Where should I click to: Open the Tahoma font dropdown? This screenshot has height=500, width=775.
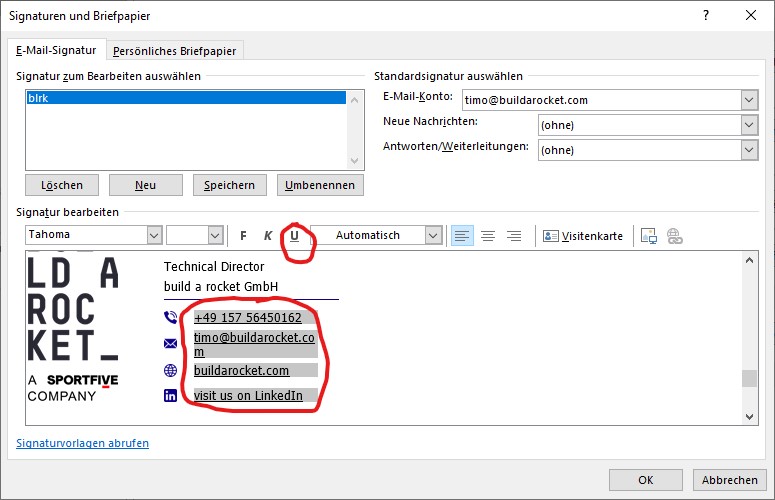[154, 235]
